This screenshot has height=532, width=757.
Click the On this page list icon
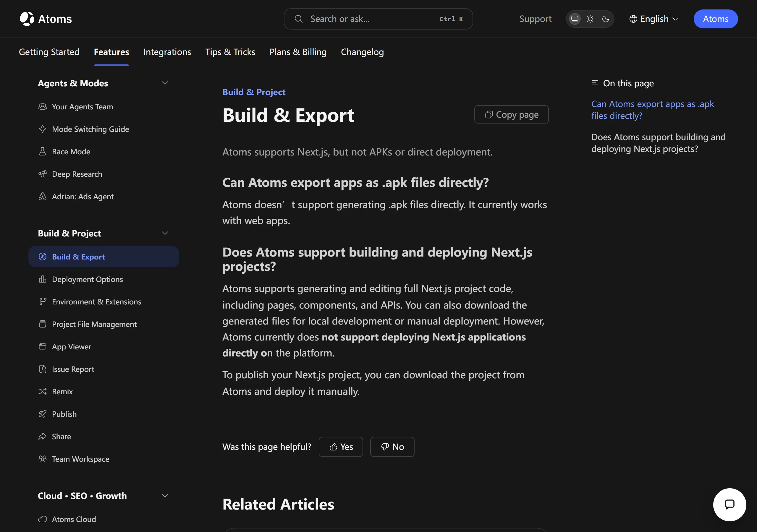[595, 83]
